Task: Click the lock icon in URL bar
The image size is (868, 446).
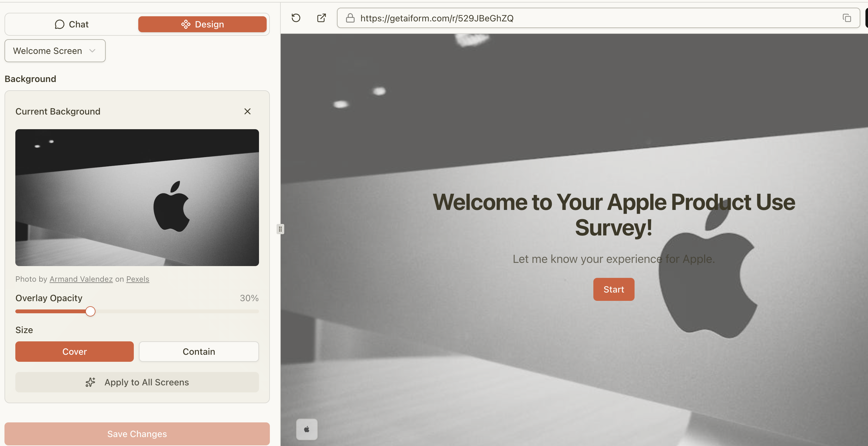Action: (350, 18)
